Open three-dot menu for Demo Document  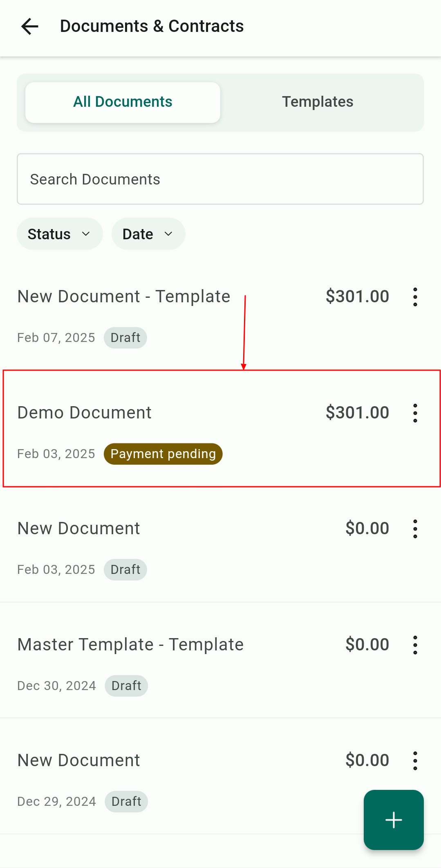415,413
